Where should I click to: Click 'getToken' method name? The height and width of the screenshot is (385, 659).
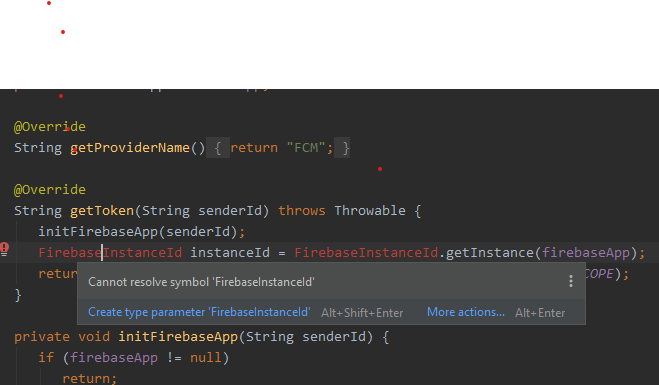coord(102,211)
